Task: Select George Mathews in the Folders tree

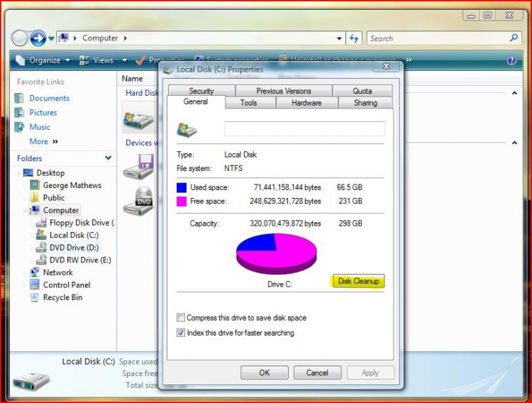Action: point(72,185)
